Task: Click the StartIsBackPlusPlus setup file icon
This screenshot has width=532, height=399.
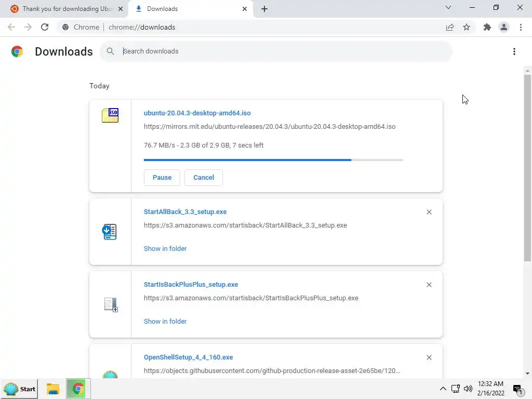Action: click(111, 304)
